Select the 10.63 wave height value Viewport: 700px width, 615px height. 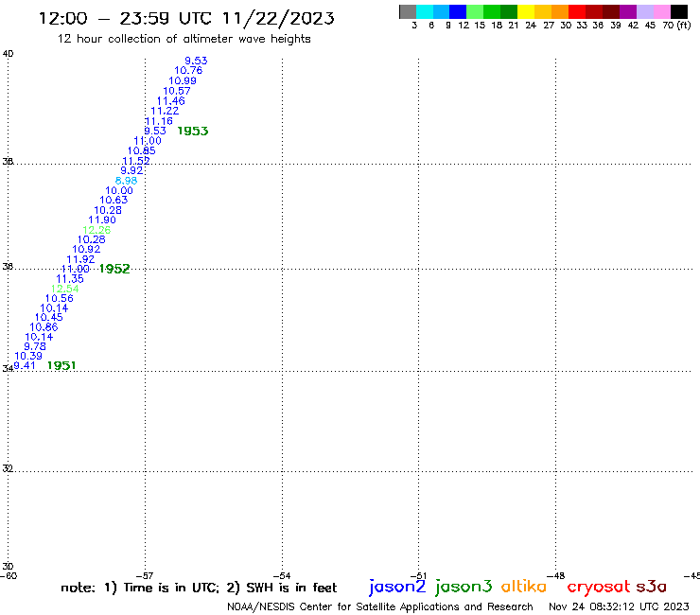click(114, 200)
